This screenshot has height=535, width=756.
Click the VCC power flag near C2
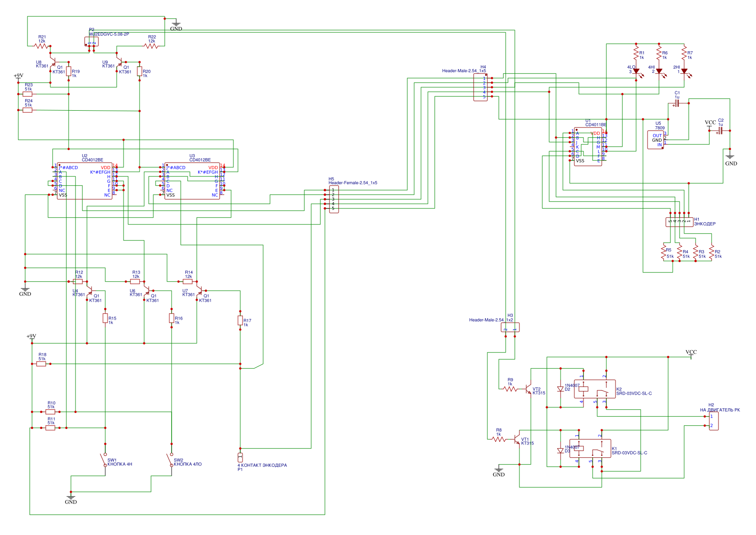(710, 123)
